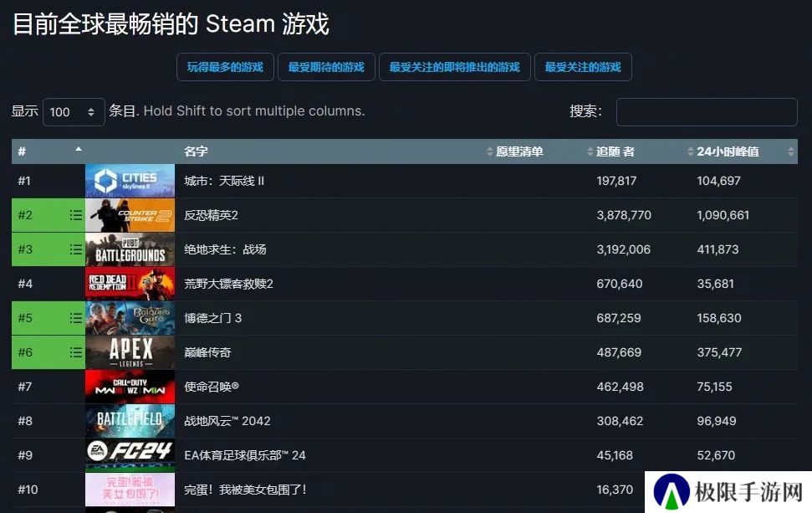Screen dimensions: 812x513
Task: Click the 104,697 24-hour peak value
Action: pyautogui.click(x=719, y=181)
